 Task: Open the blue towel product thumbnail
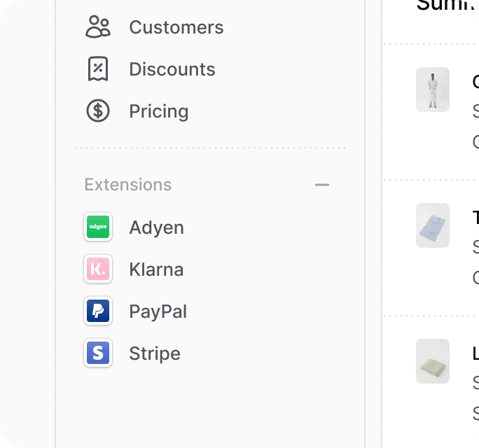(433, 225)
